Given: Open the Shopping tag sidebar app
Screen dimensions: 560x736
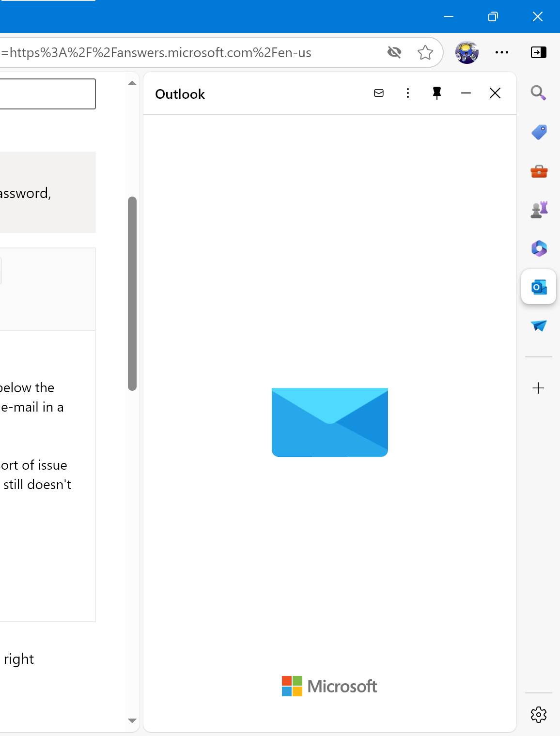Looking at the screenshot, I should tap(539, 132).
